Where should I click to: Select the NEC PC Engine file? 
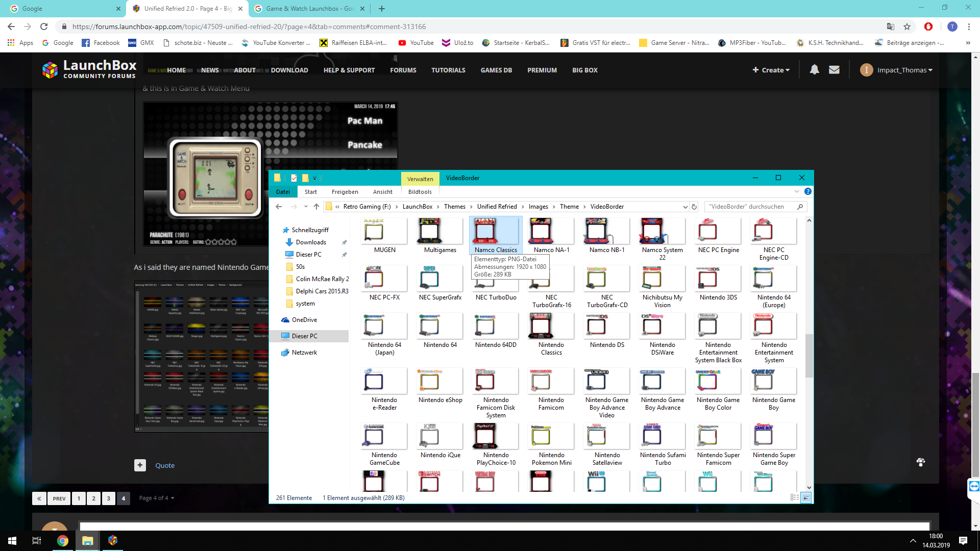(718, 235)
